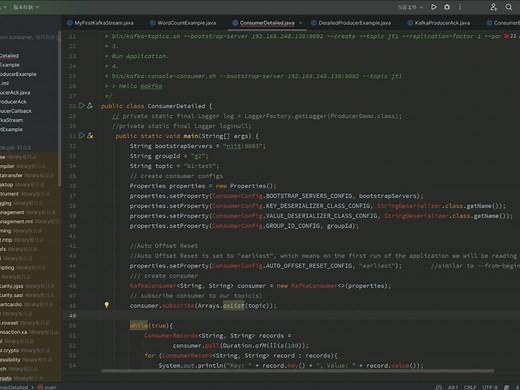Select security.jgss library entry
The image size is (520, 390).
click(x=27, y=286)
